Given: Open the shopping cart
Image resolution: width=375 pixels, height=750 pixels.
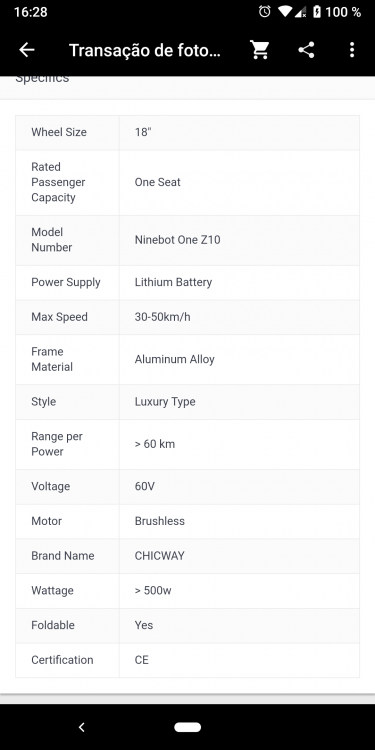Looking at the screenshot, I should (260, 50).
